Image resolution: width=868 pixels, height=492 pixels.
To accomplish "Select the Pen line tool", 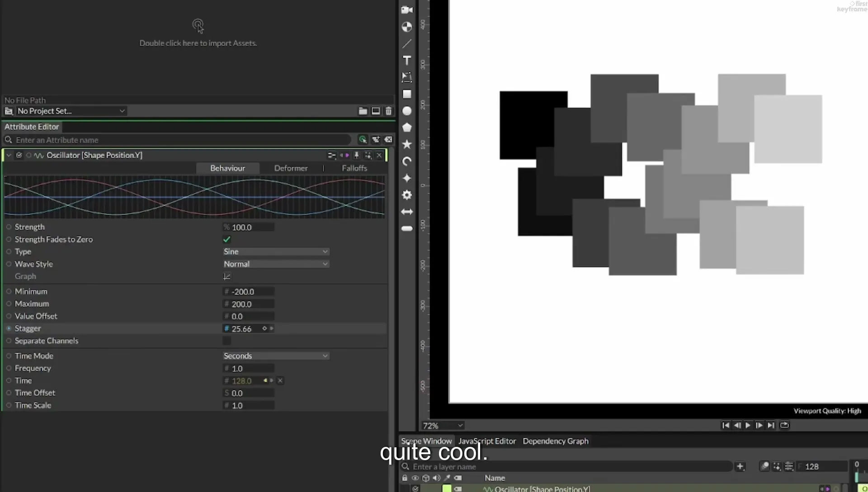I will pos(407,44).
